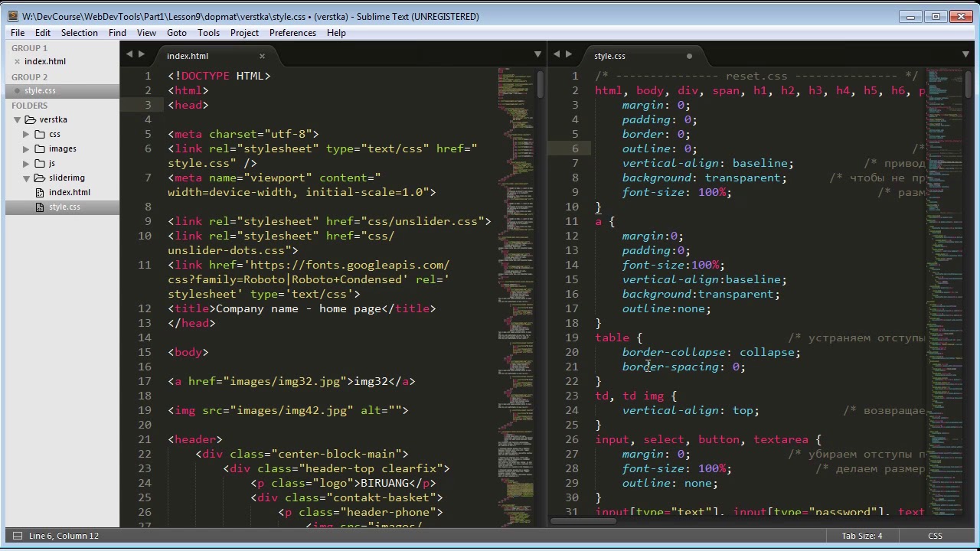Open the File menu
The image size is (980, 551).
click(x=18, y=33)
